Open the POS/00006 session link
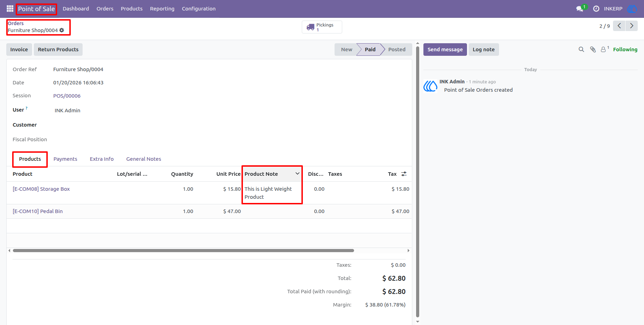 [67, 96]
